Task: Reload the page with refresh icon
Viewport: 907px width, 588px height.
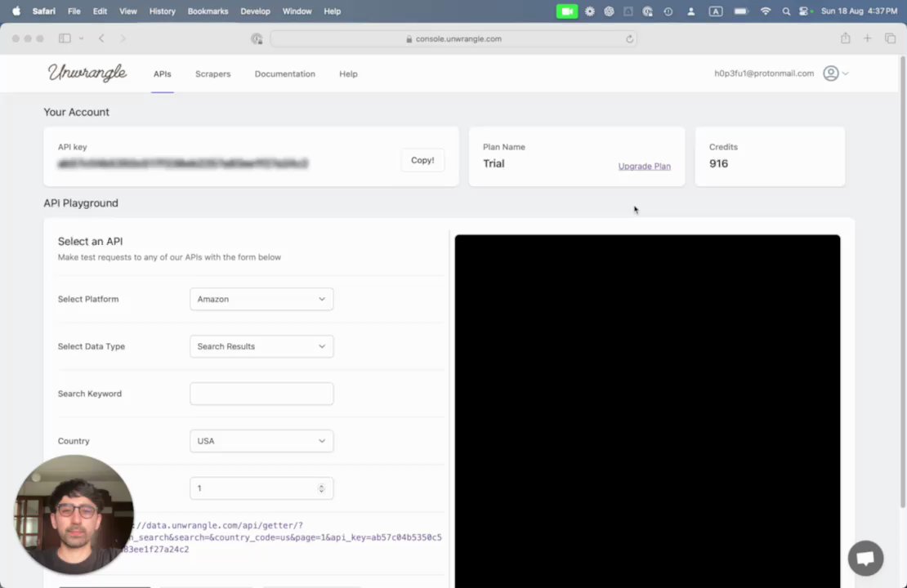Action: pos(629,38)
